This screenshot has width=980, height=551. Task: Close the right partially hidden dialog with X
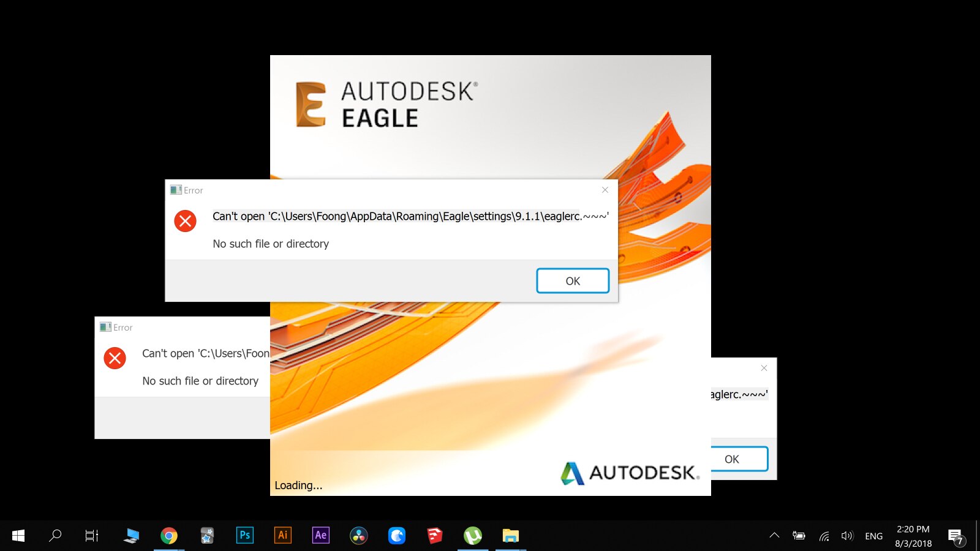(764, 368)
